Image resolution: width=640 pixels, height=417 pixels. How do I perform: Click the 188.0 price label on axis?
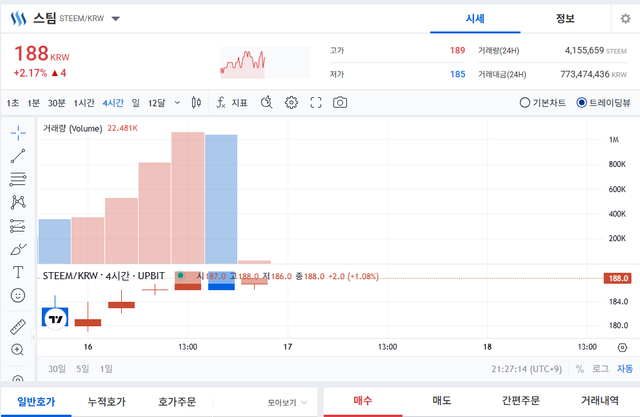tap(618, 278)
